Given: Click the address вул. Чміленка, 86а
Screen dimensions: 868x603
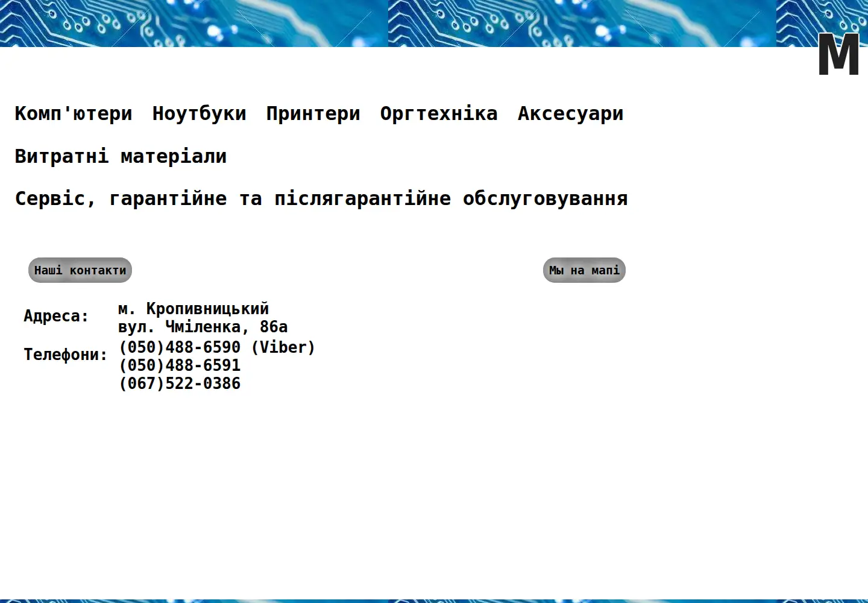Looking at the screenshot, I should pyautogui.click(x=203, y=327).
